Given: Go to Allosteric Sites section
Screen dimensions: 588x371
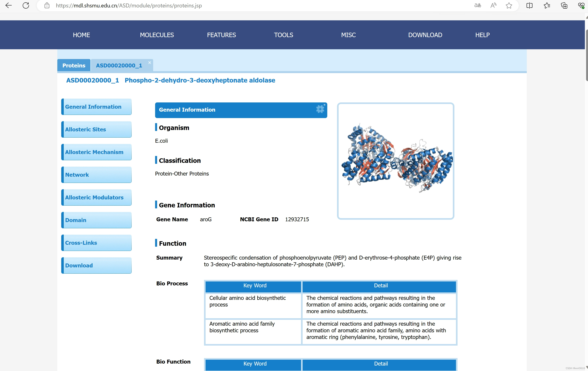Looking at the screenshot, I should tap(96, 129).
